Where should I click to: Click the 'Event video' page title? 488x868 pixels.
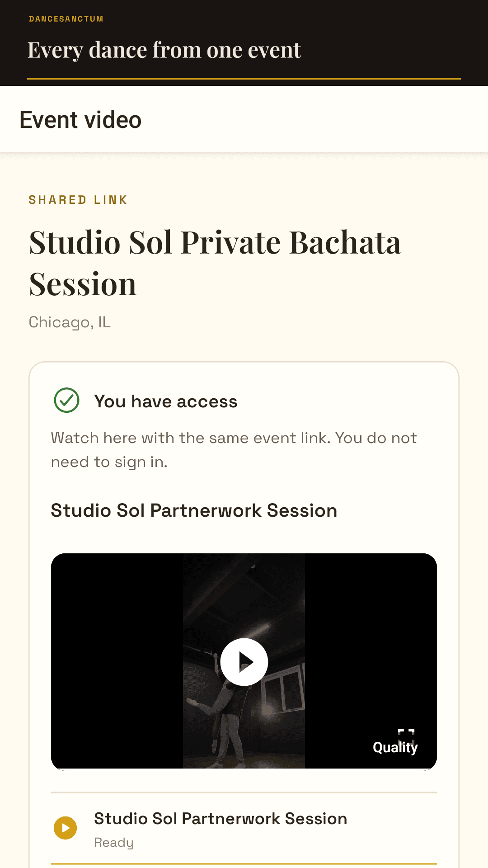(80, 120)
